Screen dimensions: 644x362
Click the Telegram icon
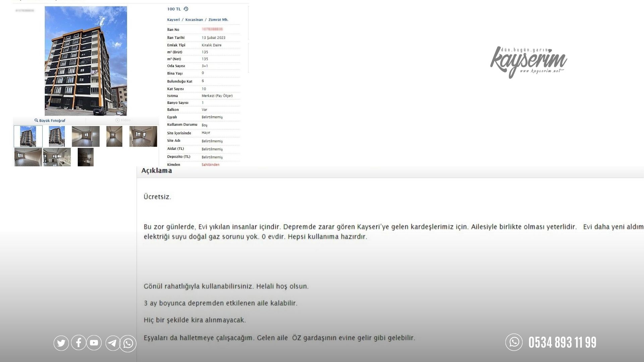(x=113, y=343)
